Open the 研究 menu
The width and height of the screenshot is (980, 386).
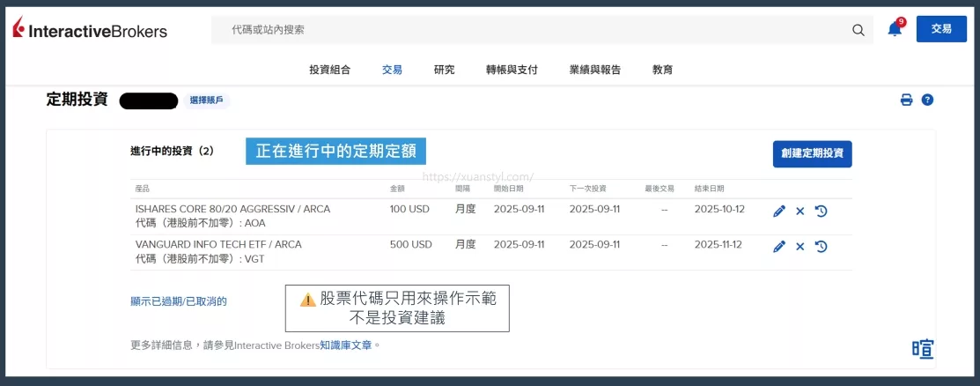tap(445, 71)
